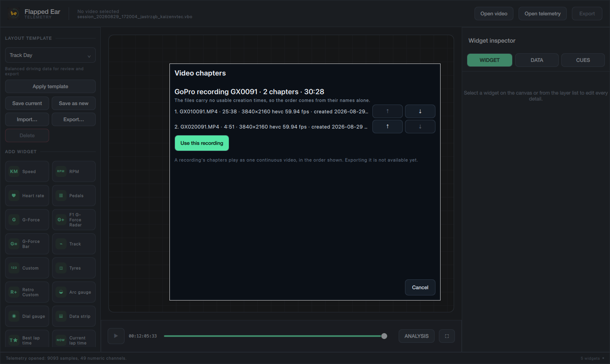Add the Track widget
The image size is (610, 364).
tap(74, 244)
